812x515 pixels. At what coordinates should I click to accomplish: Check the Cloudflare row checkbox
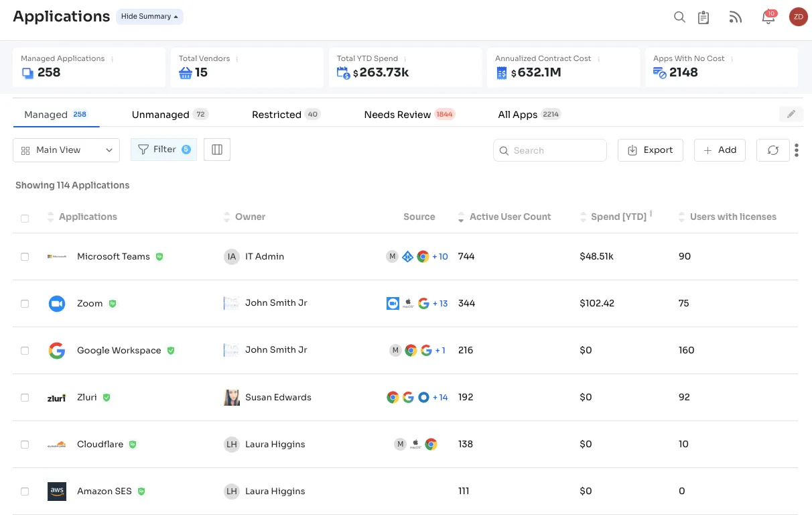[25, 444]
